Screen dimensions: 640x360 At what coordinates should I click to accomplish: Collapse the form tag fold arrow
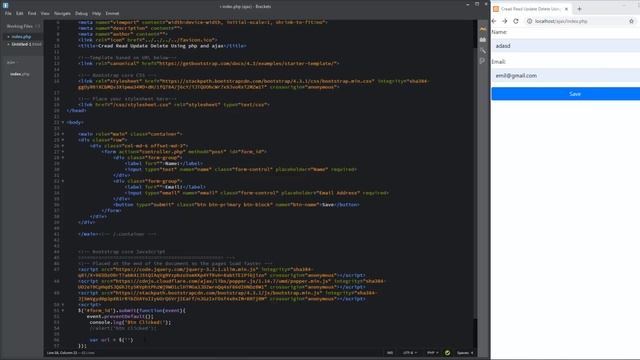pyautogui.click(x=63, y=151)
